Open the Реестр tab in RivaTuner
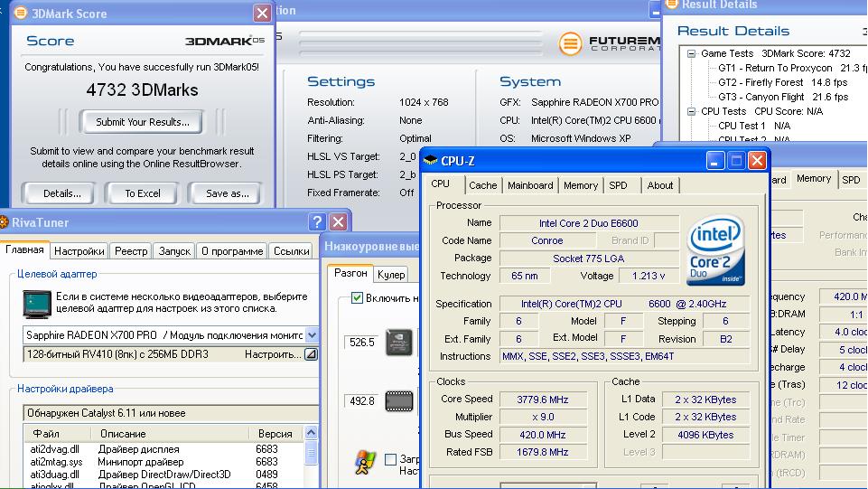The width and height of the screenshot is (868, 489). 131,251
